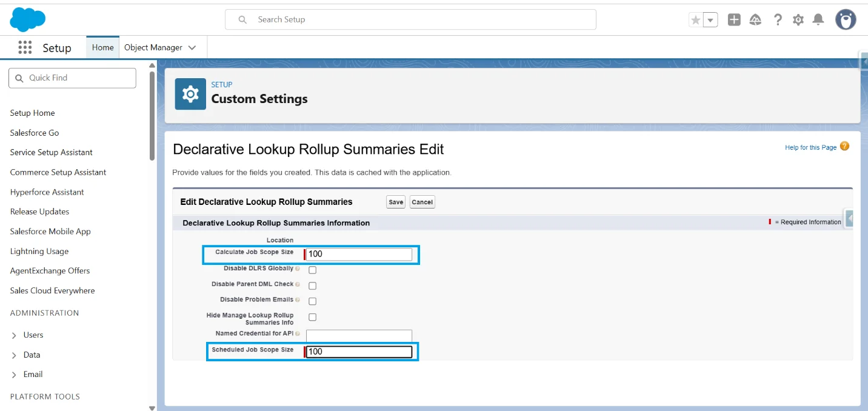Click into the Search Setup field
Viewport: 868px width, 411px height.
pos(410,19)
